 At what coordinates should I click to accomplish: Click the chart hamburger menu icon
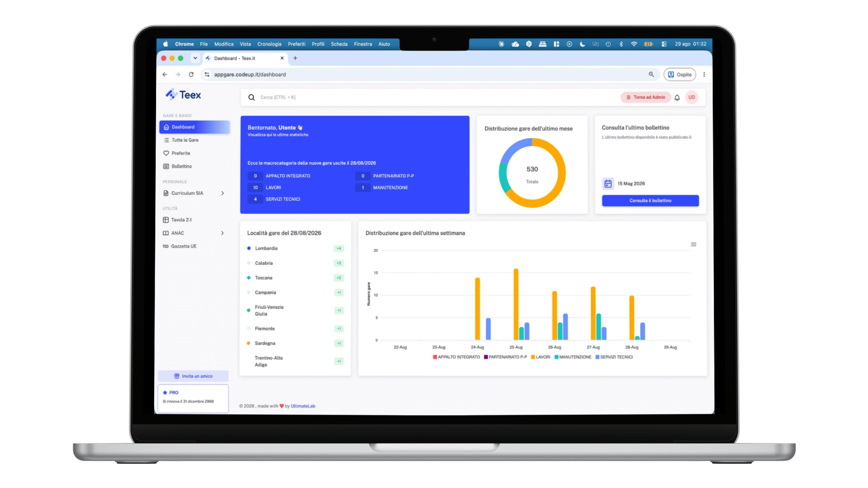[x=693, y=244]
